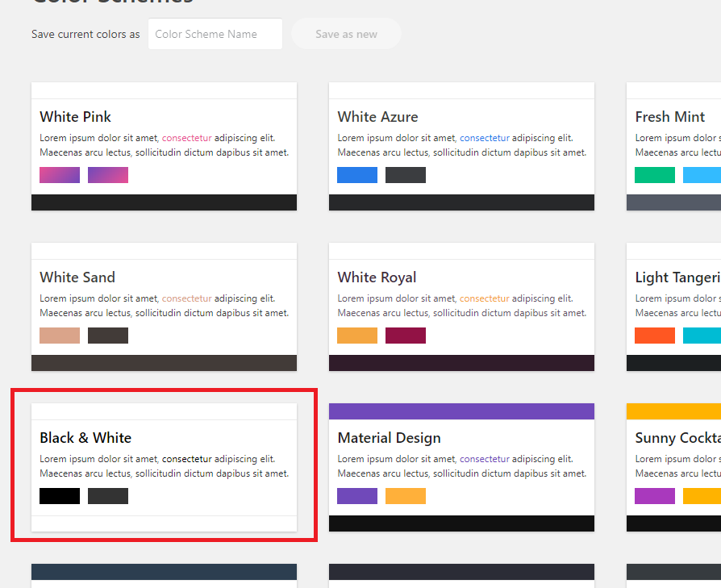Click Light Tangerine's orange-red swatch

point(655,336)
